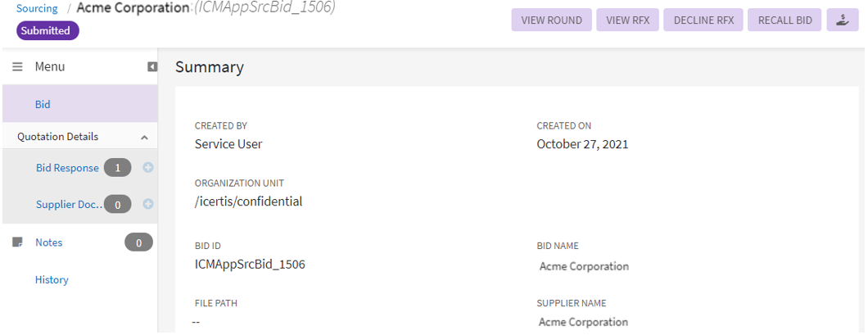Image resolution: width=868 pixels, height=335 pixels.
Task: Collapse the Quotation Details section
Action: (x=144, y=137)
